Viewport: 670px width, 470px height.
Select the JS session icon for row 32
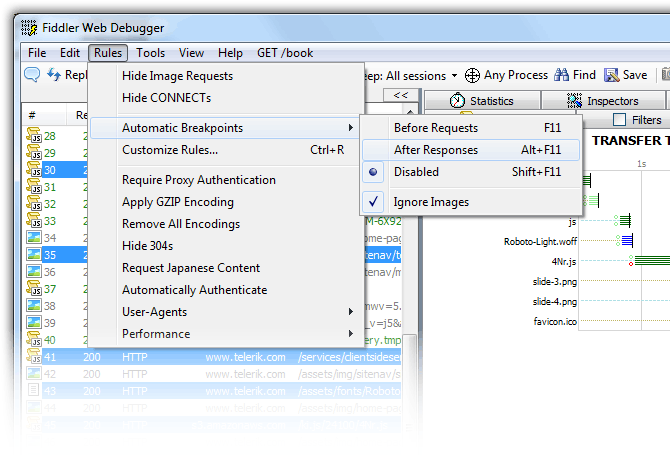[34, 204]
